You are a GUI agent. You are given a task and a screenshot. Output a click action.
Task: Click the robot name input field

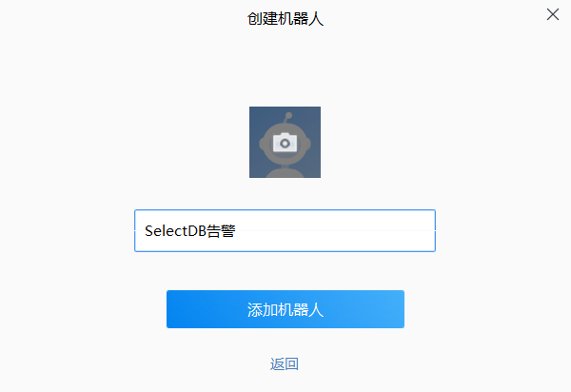point(285,231)
